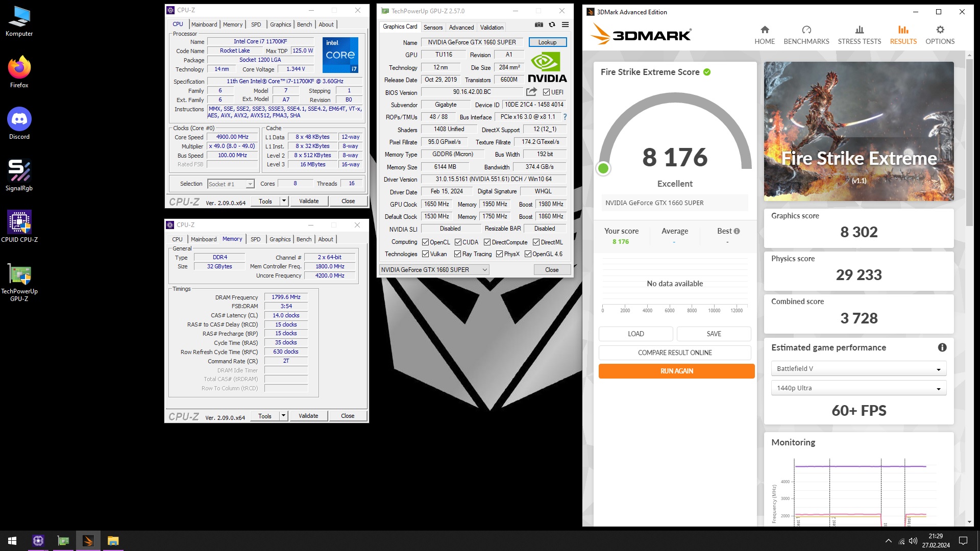
Task: Click the 3DMark taskbar icon
Action: (x=88, y=541)
